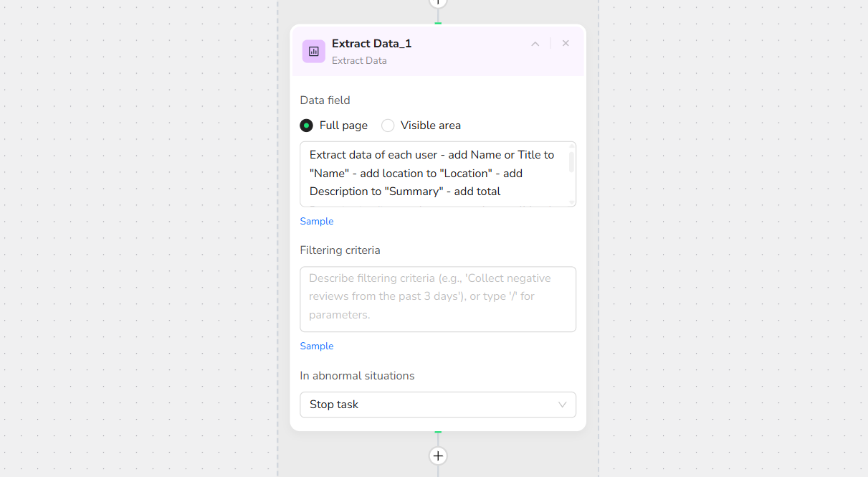The image size is (868, 477).
Task: Choose the Visible area radio option
Action: point(388,126)
